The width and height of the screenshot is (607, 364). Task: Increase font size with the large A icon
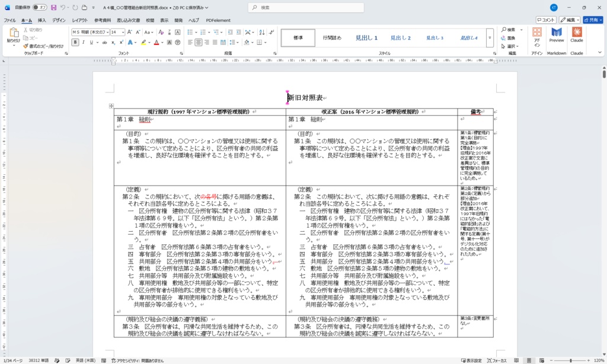tap(130, 32)
